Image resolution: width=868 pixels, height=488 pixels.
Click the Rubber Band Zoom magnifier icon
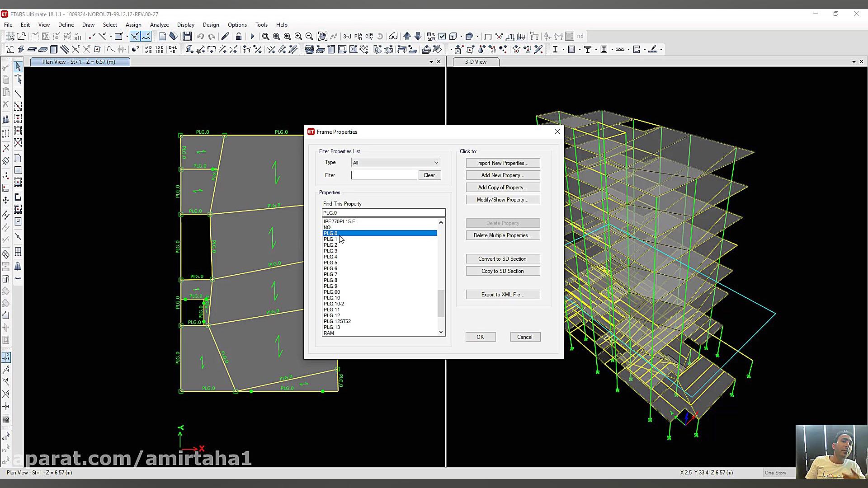(266, 36)
